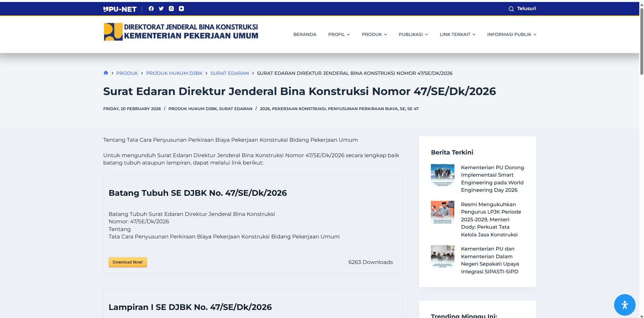Open the YouTube social icon

(181, 9)
